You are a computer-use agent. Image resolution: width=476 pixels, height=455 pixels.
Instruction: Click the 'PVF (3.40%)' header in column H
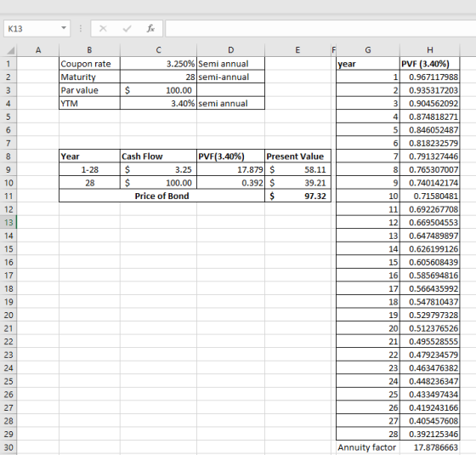click(430, 64)
